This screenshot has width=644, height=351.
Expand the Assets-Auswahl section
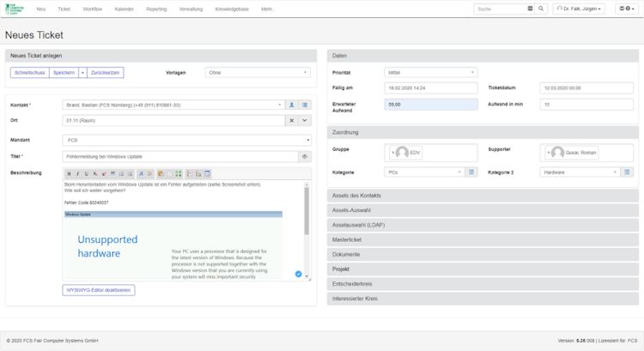(x=483, y=210)
